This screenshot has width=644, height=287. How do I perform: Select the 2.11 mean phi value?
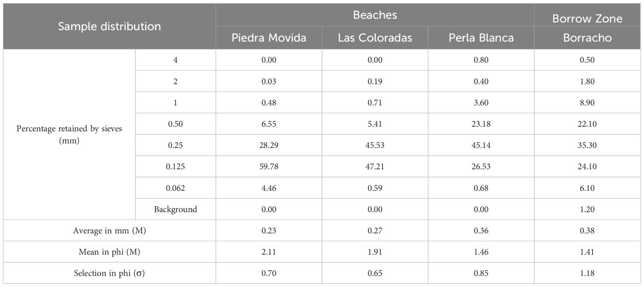tap(269, 252)
